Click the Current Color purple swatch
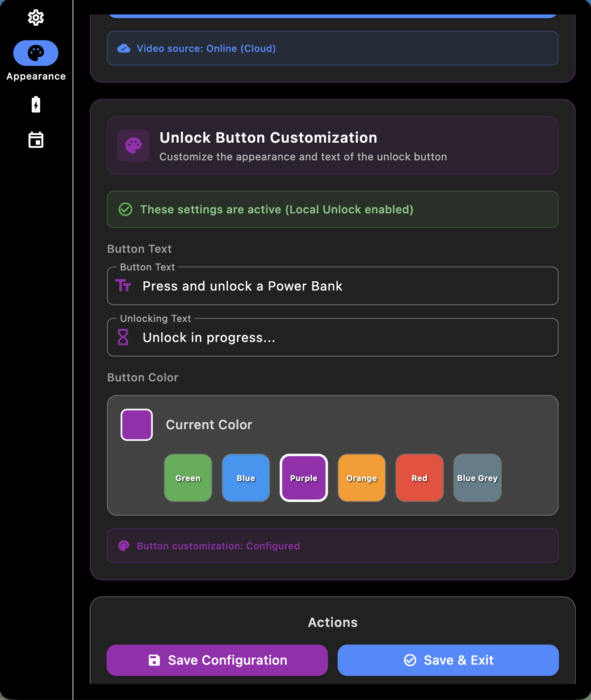Image resolution: width=591 pixels, height=700 pixels. point(136,424)
